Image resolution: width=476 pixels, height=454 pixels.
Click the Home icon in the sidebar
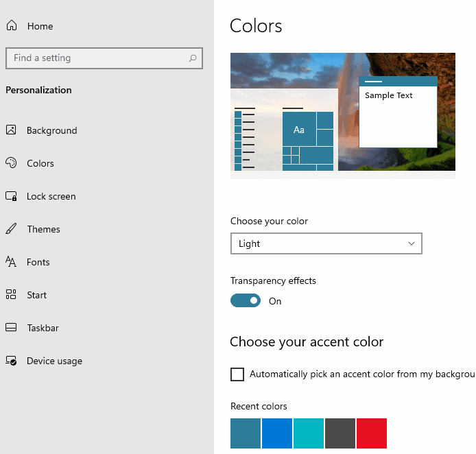point(12,25)
